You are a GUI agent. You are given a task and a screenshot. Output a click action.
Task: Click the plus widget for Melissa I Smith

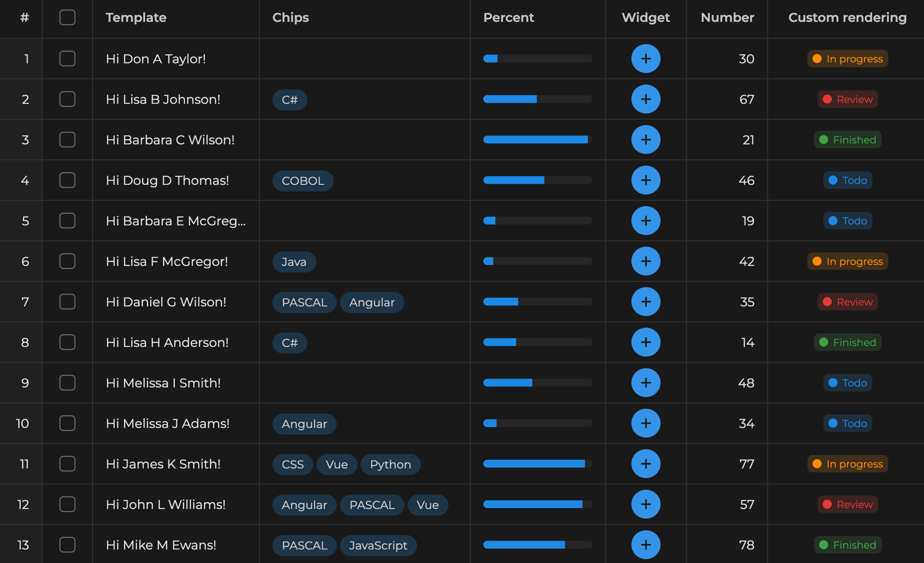(645, 383)
